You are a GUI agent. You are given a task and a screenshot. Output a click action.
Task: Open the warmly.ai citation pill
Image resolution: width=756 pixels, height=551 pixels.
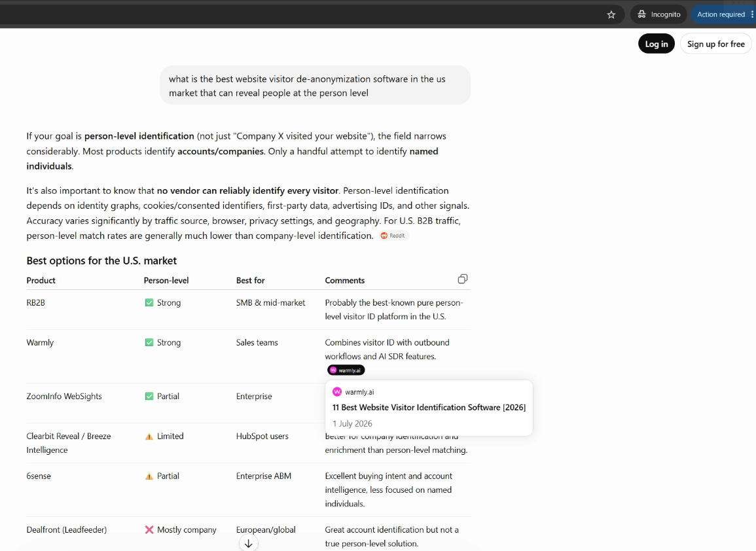[x=346, y=370]
